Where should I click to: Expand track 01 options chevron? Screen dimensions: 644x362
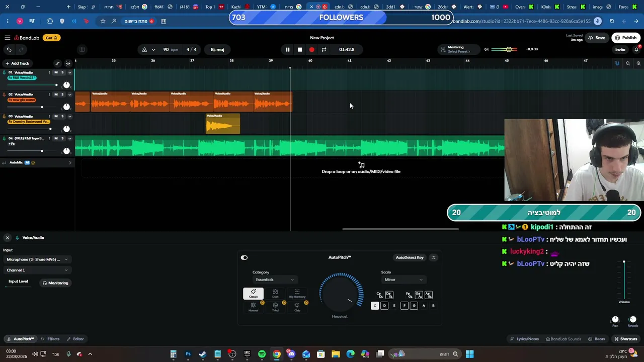pos(69,72)
